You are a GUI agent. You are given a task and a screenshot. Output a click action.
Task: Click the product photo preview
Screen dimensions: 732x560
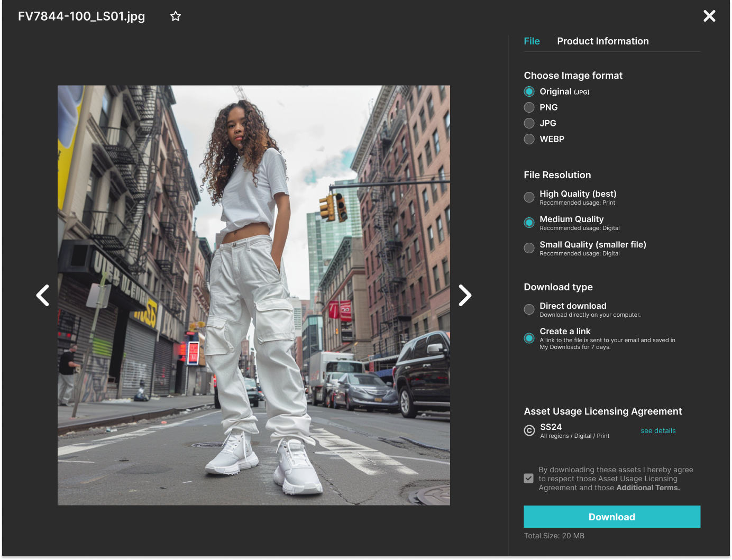click(x=253, y=293)
